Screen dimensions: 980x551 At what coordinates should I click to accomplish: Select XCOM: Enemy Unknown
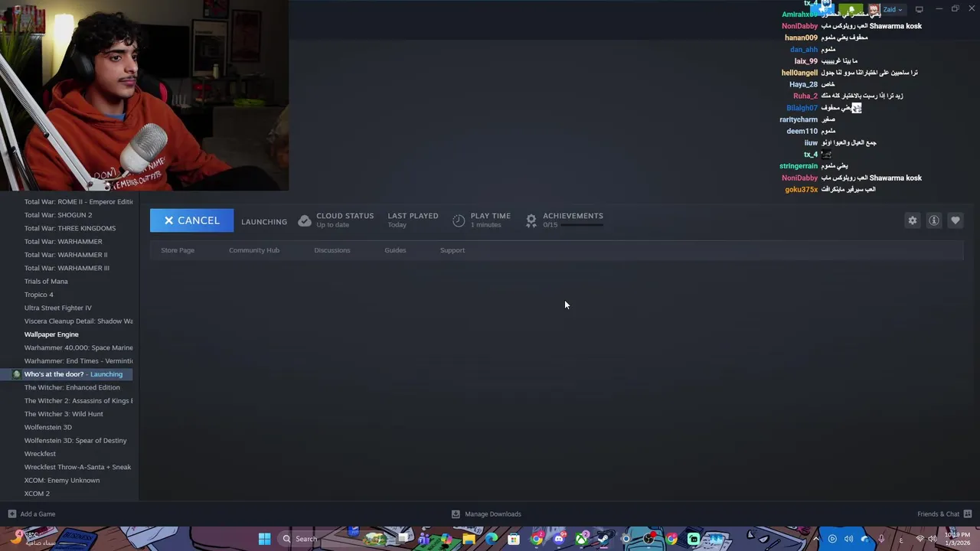(62, 481)
